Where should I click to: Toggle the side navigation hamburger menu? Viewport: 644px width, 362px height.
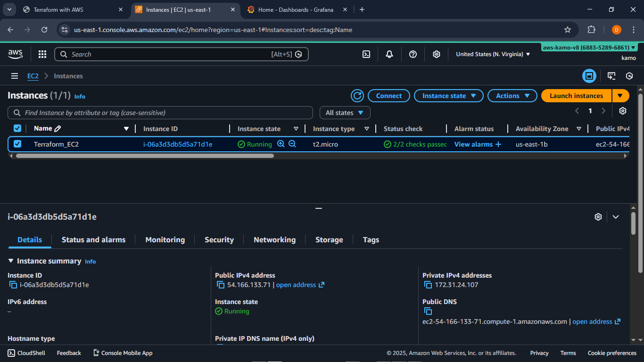click(x=15, y=76)
